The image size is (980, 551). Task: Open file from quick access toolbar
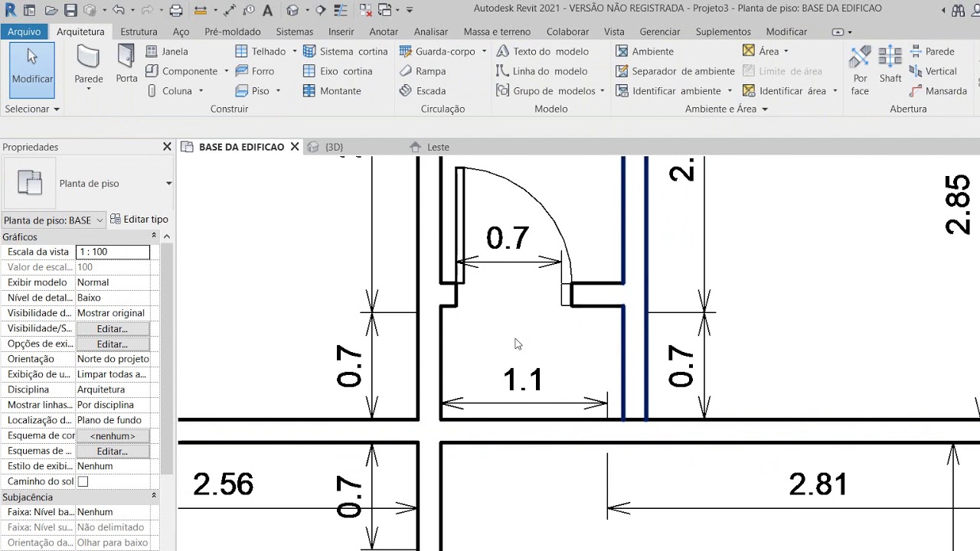tap(51, 11)
